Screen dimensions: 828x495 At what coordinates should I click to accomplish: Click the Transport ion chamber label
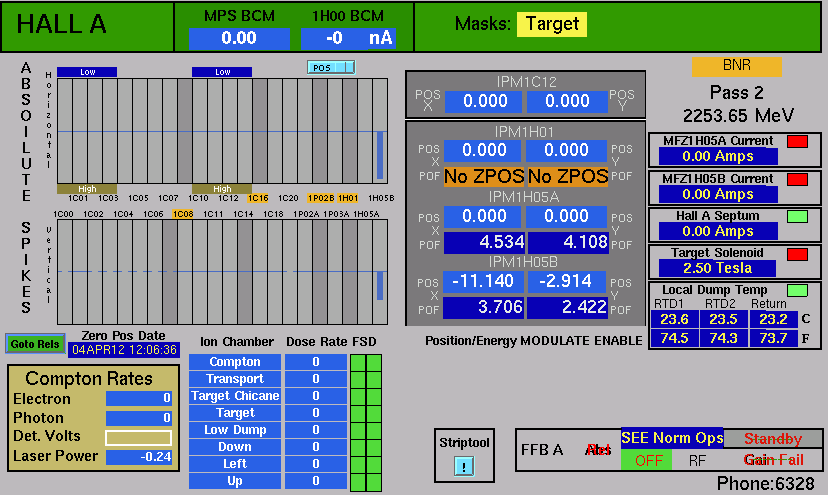(235, 379)
